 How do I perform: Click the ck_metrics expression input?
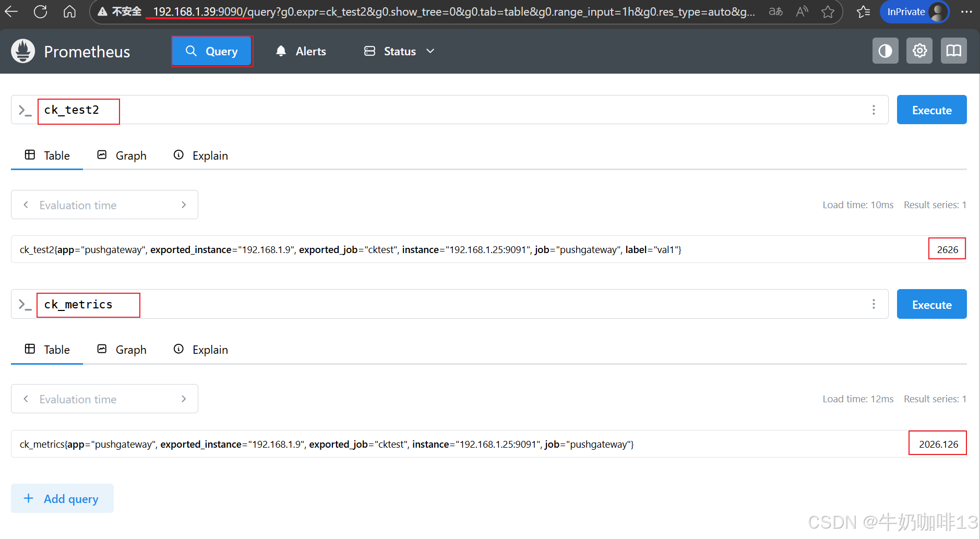click(449, 304)
